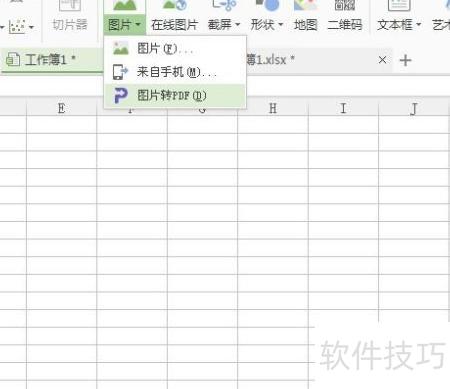
Task: Select column J header
Action: [414, 108]
